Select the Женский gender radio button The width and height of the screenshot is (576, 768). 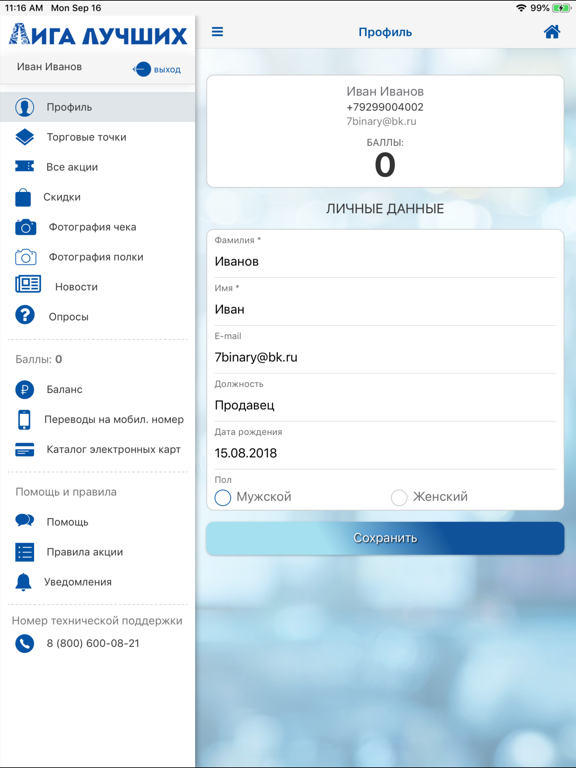(x=399, y=498)
